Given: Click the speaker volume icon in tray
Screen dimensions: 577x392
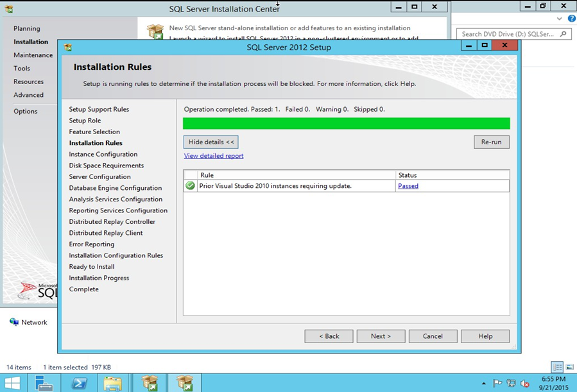Looking at the screenshot, I should [524, 384].
